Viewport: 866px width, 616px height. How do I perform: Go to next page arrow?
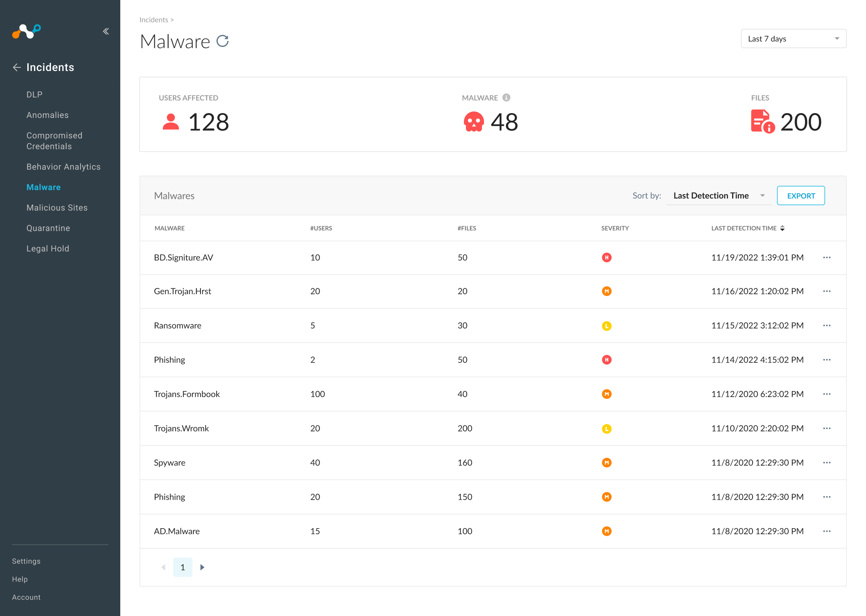coord(202,567)
